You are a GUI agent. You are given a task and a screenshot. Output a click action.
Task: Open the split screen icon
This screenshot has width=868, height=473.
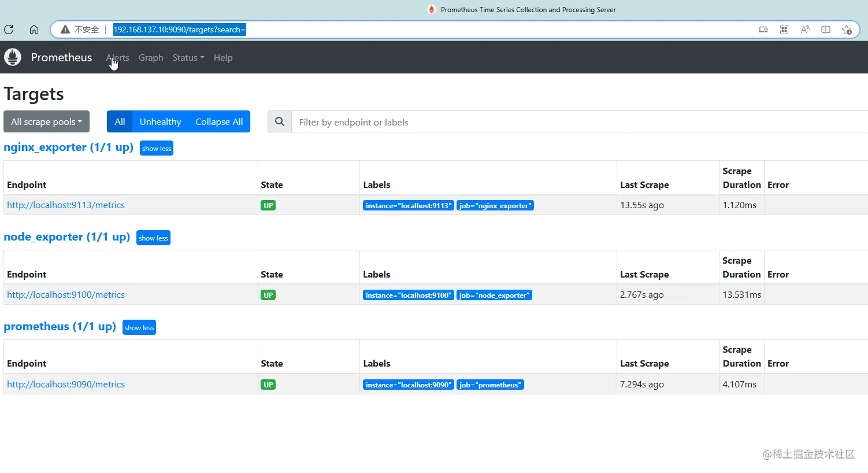(x=826, y=29)
